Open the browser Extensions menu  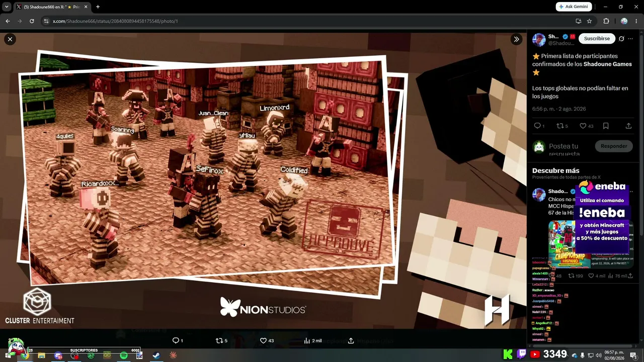tap(606, 21)
